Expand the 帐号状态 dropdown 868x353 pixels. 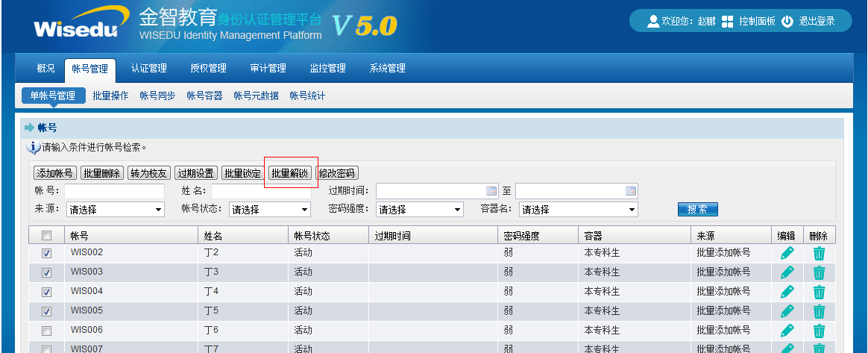(269, 210)
